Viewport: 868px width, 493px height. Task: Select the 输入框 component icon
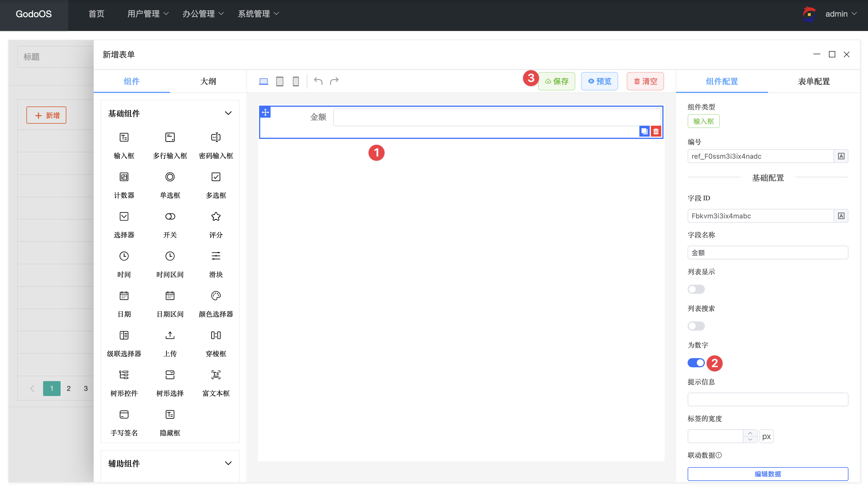click(124, 137)
